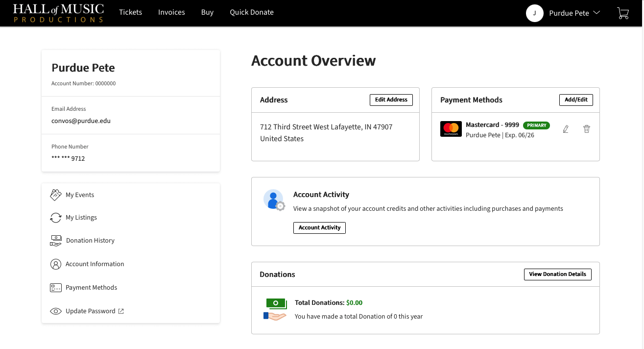The width and height of the screenshot is (644, 349).
Task: Open Payment Methods sidebar link
Action: point(92,288)
